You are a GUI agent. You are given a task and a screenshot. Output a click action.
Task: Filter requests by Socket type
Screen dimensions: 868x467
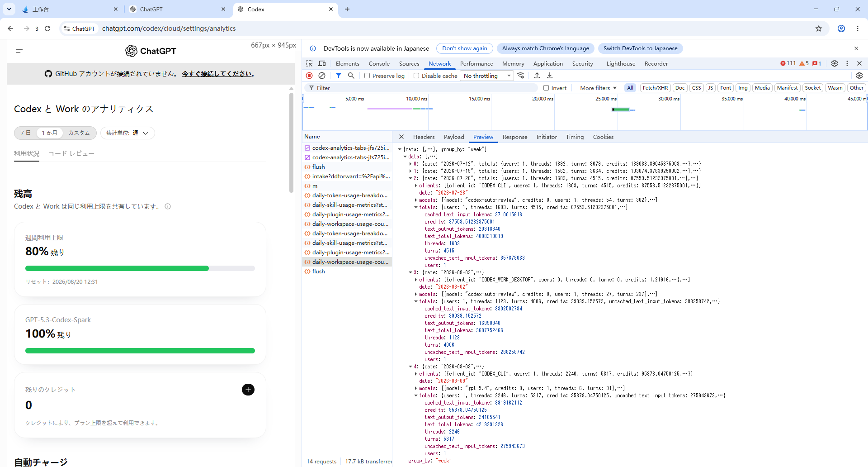812,88
